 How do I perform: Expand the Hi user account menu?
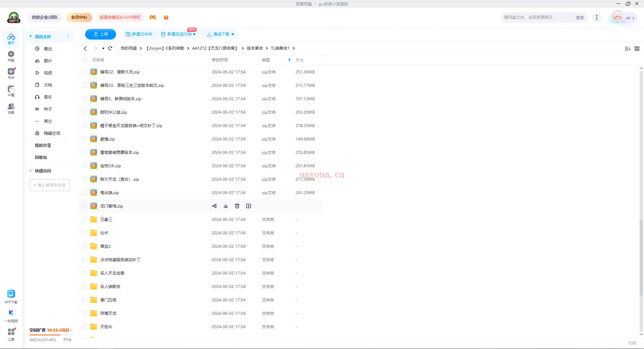[631, 18]
